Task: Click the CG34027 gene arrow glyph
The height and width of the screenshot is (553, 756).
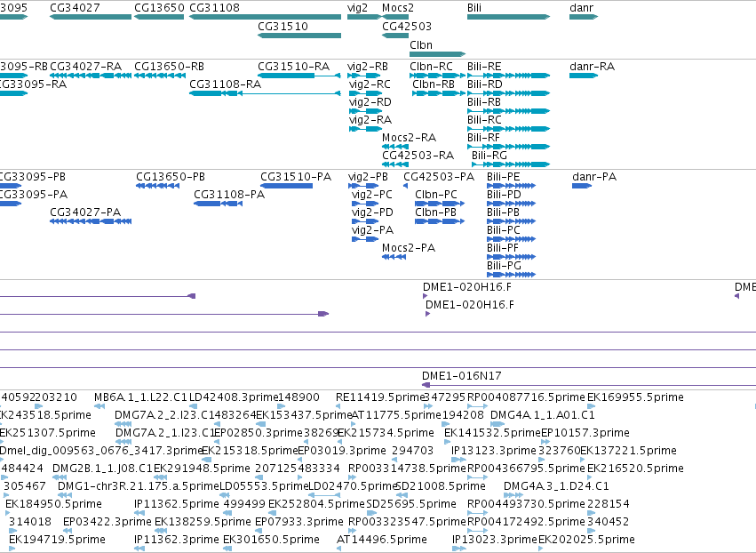Action: 91,17
